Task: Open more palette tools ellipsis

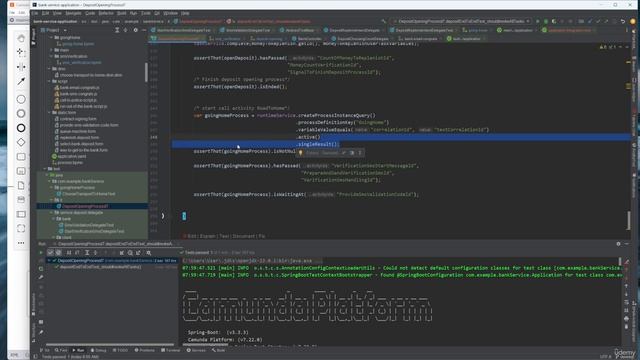Action: [21, 243]
